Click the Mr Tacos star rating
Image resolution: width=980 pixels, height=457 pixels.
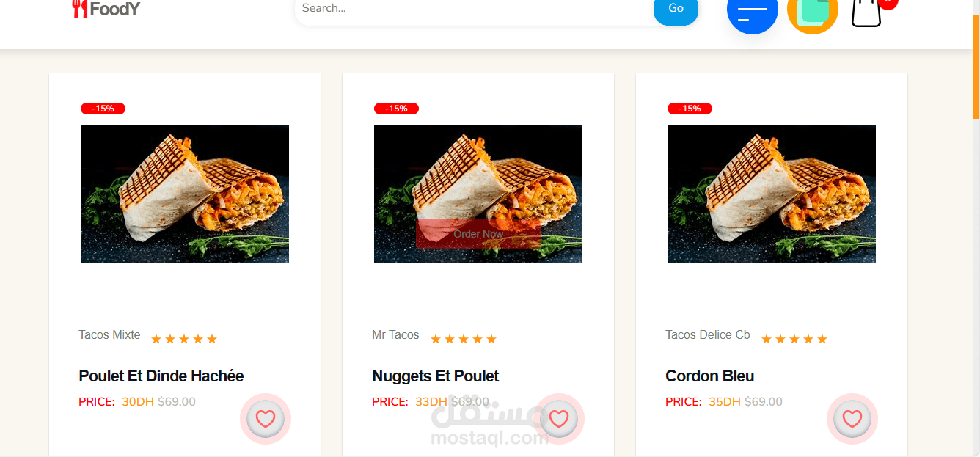(464, 339)
